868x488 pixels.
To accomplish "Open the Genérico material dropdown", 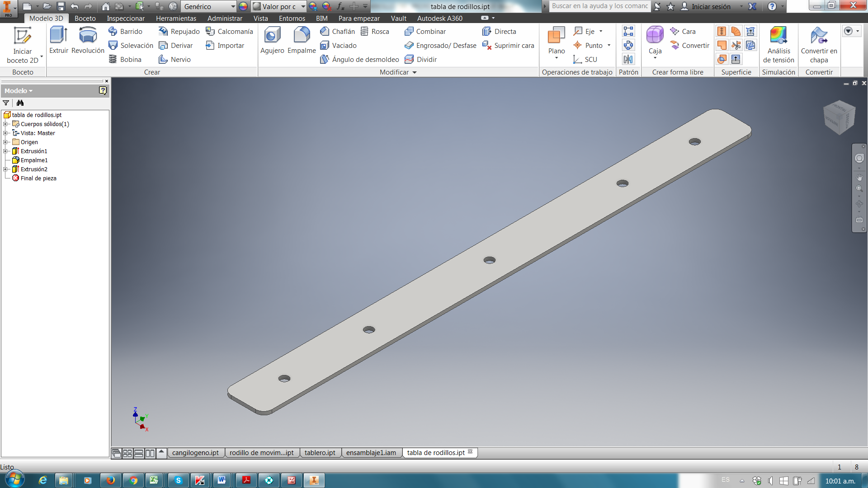I will (233, 6).
